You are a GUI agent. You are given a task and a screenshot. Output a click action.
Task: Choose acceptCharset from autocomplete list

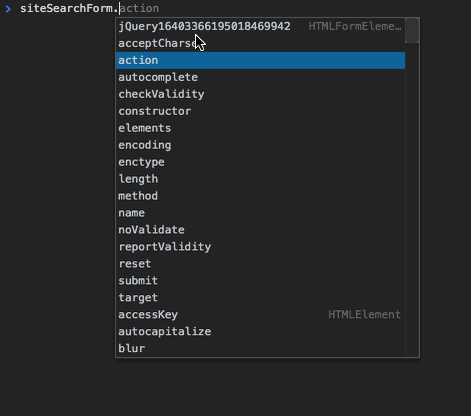(x=260, y=43)
